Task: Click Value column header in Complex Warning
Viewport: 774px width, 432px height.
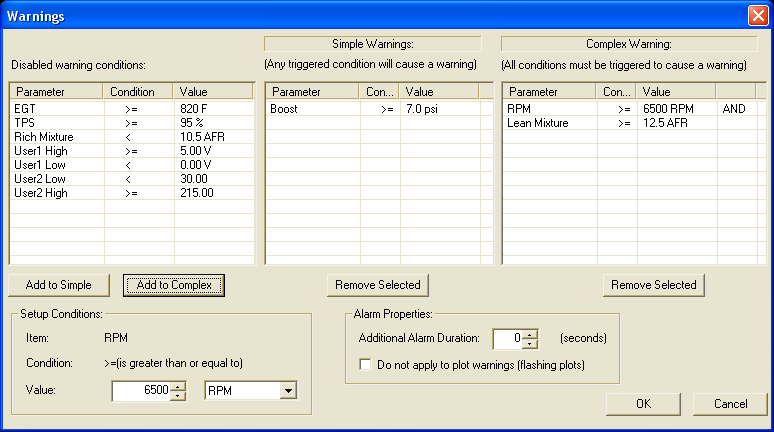Action: tap(676, 91)
